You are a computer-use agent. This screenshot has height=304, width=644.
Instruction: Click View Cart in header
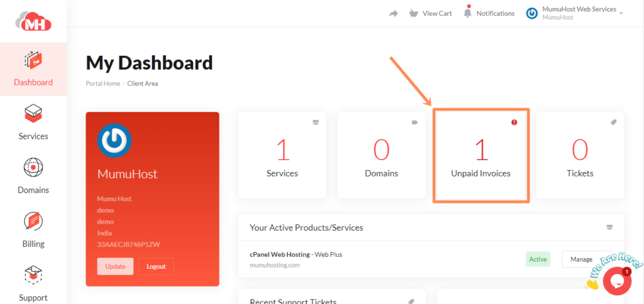click(430, 13)
